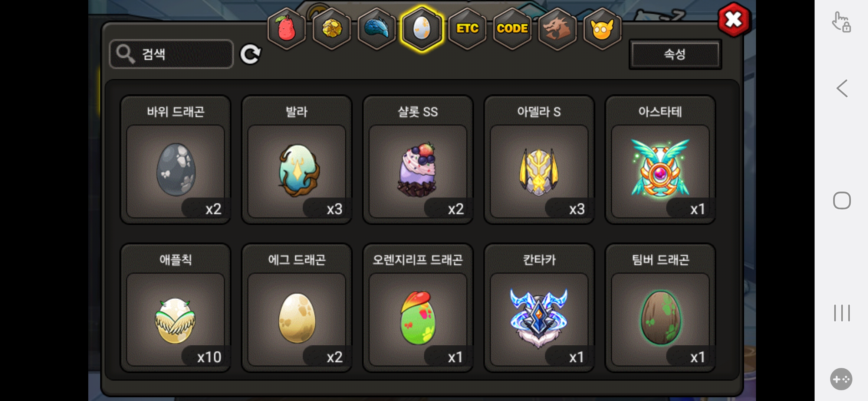
Task: Select the 샬롯 SS cupcake egg
Action: pyautogui.click(x=418, y=160)
